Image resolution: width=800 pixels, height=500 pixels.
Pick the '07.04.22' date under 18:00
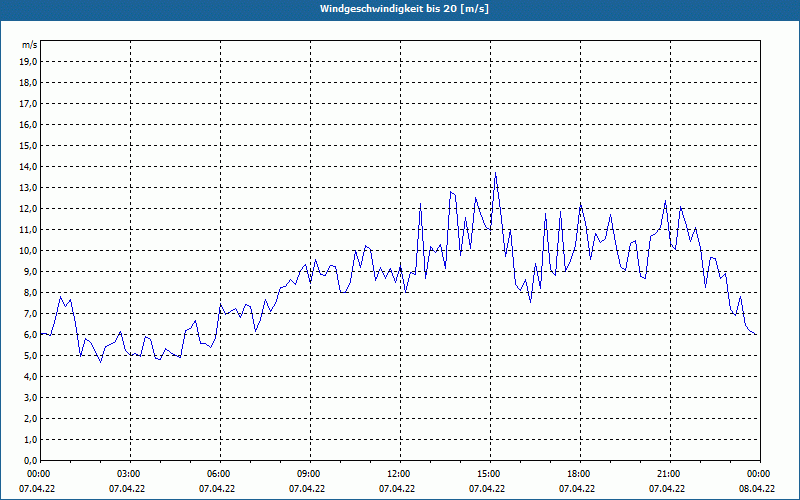click(577, 489)
